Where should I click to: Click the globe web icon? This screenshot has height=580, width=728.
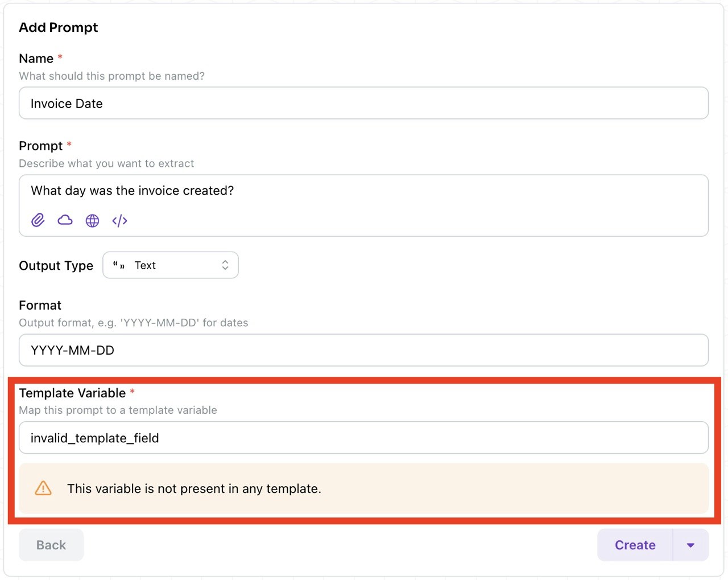point(92,220)
